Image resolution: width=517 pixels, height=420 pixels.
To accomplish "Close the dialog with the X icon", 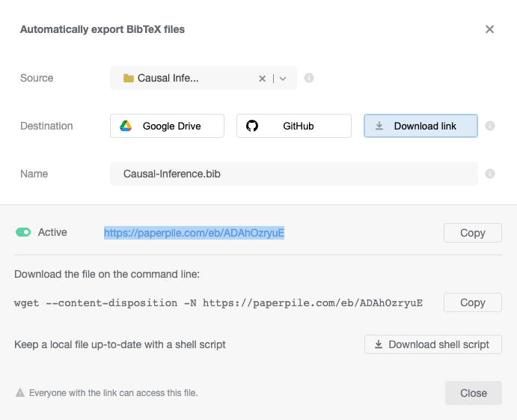I will pos(489,29).
